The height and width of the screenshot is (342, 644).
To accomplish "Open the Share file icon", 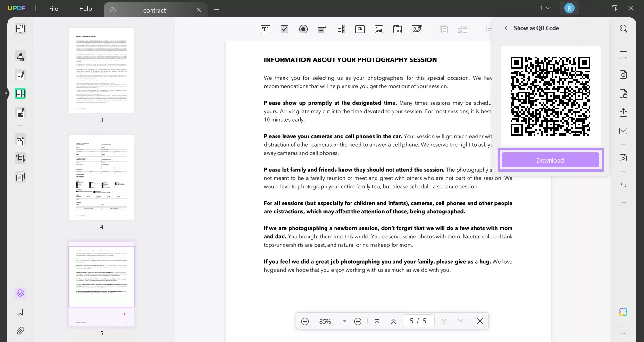I will pyautogui.click(x=624, y=112).
